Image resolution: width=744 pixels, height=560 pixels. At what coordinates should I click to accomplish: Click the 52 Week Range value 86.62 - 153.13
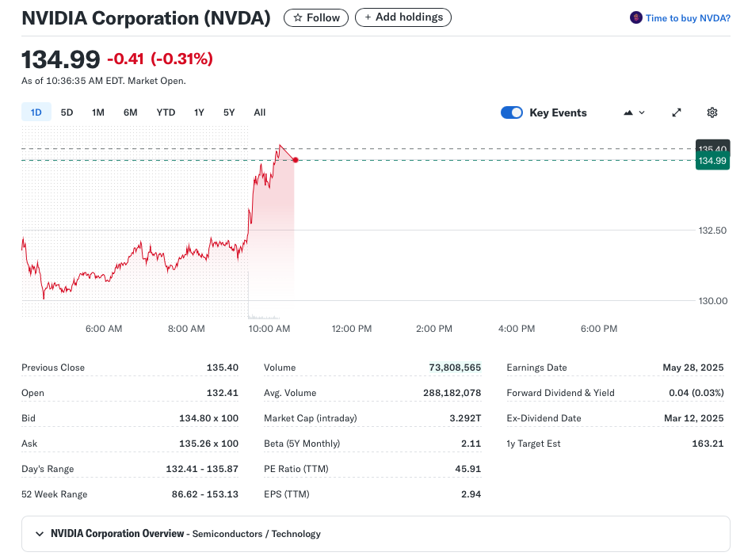click(205, 494)
